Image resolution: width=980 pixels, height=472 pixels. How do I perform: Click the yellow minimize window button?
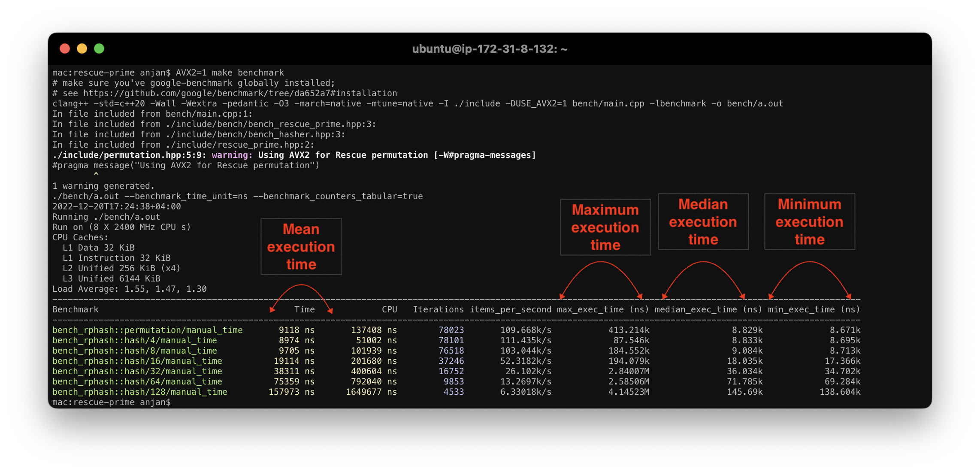pyautogui.click(x=82, y=48)
